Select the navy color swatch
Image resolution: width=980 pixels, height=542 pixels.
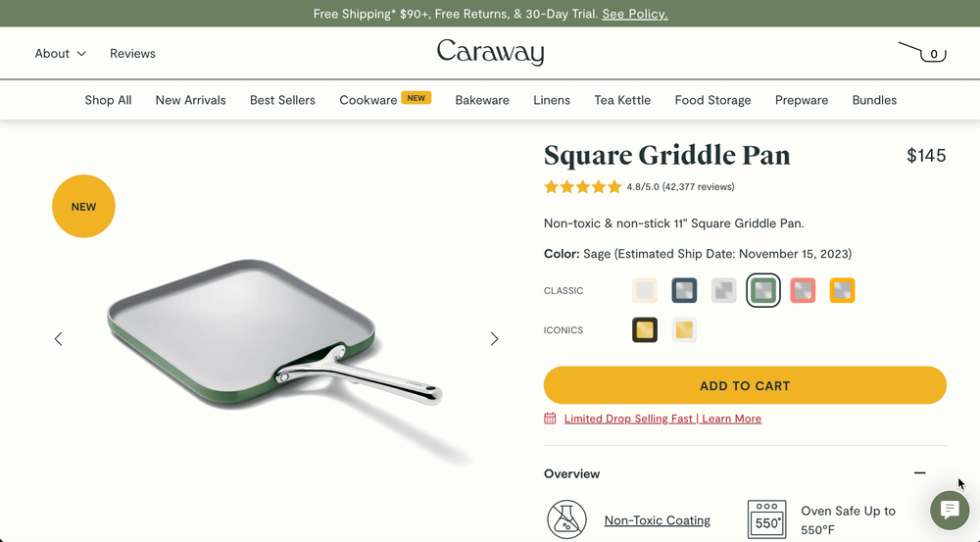[x=684, y=291]
